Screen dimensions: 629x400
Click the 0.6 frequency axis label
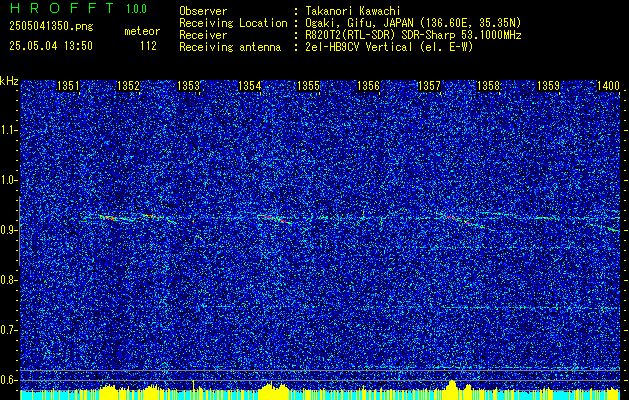pos(9,380)
